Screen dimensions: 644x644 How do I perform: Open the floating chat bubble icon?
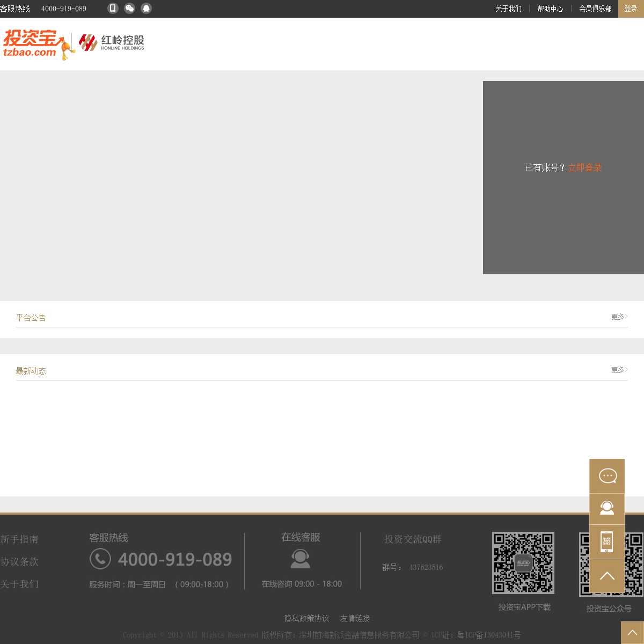607,476
